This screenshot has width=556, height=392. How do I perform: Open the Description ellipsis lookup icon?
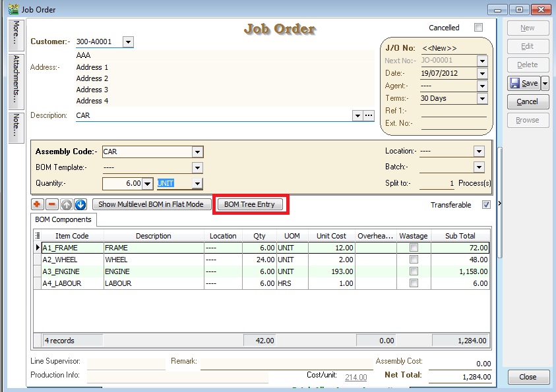click(368, 115)
